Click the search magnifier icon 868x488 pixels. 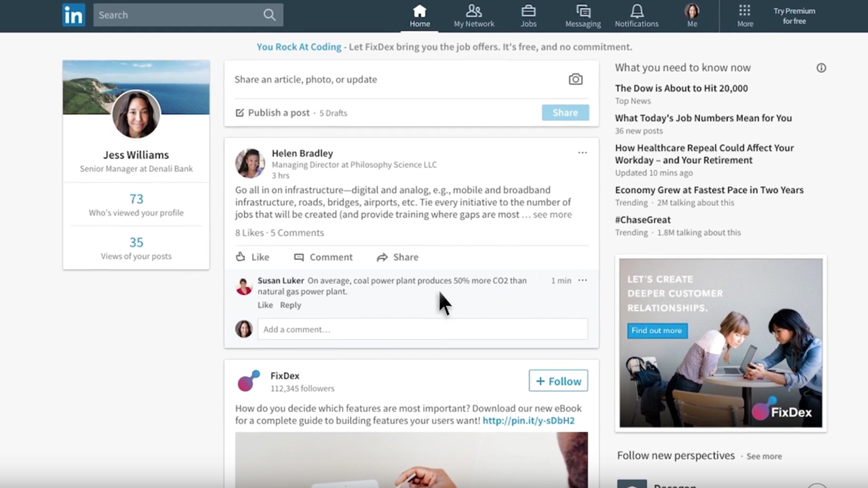[x=269, y=15]
